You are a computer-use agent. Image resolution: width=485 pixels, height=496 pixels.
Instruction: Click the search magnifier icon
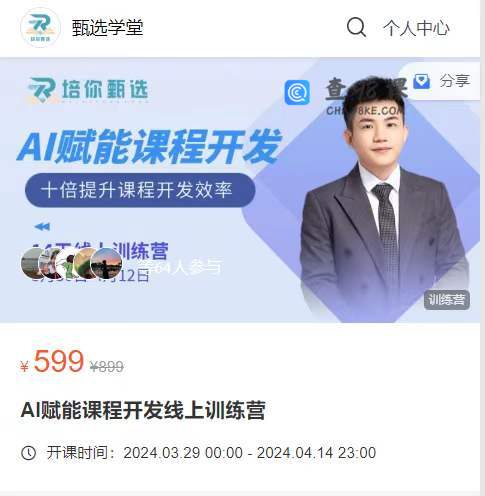coord(356,27)
